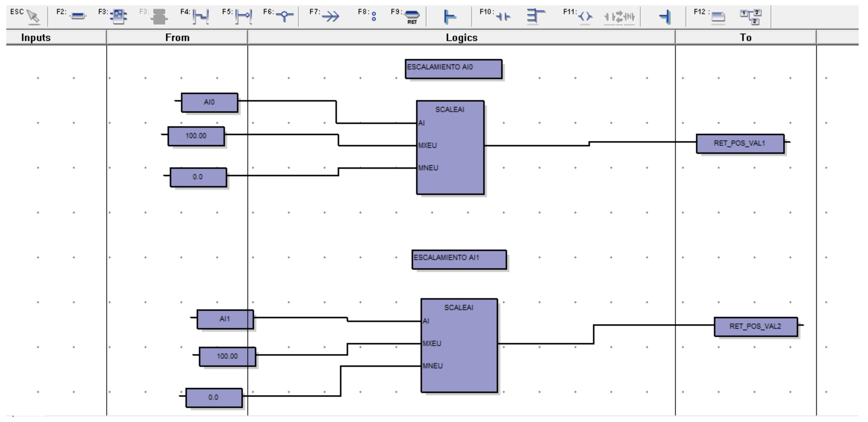Select the 100.00 constant feeding upper MXEU
868x422 pixels.
coord(196,136)
